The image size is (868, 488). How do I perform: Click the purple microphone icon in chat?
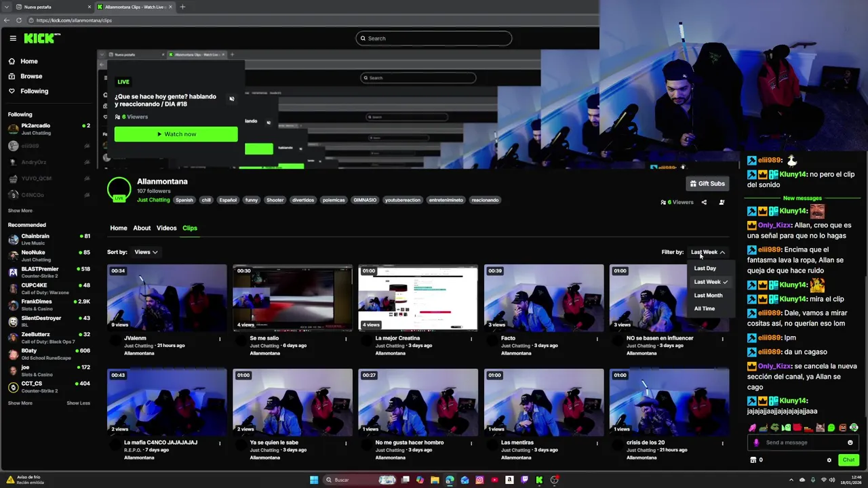(756, 443)
